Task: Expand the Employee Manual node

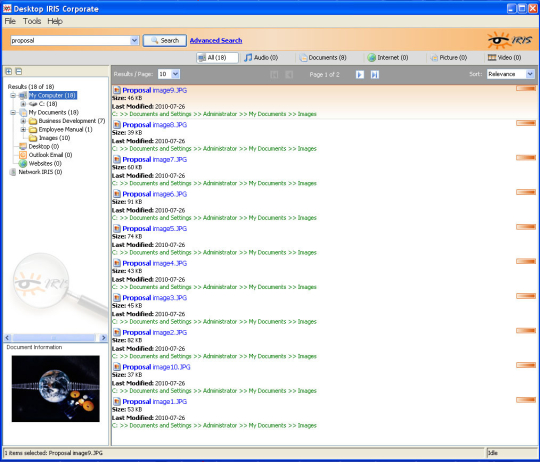Action: (x=23, y=129)
